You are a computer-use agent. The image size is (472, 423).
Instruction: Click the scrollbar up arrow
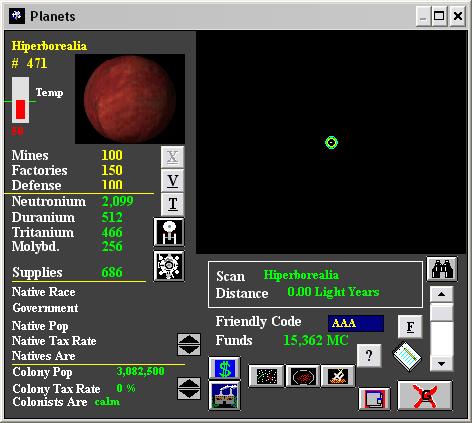[x=441, y=294]
